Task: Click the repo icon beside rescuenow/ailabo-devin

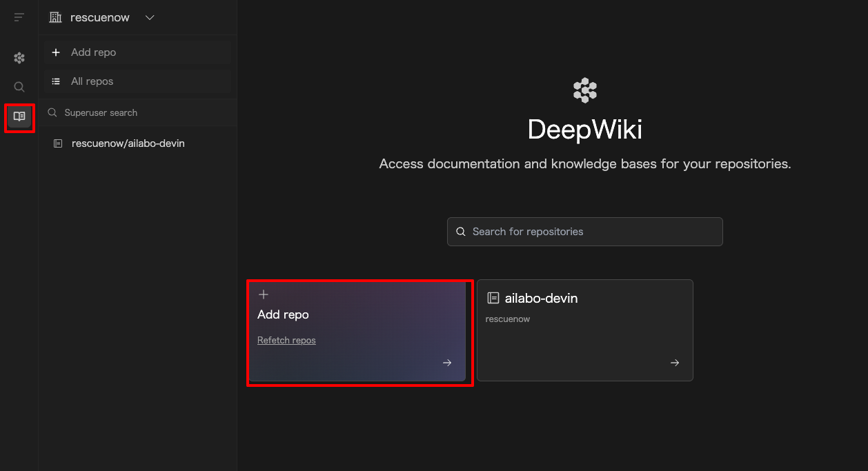Action: 58,143
